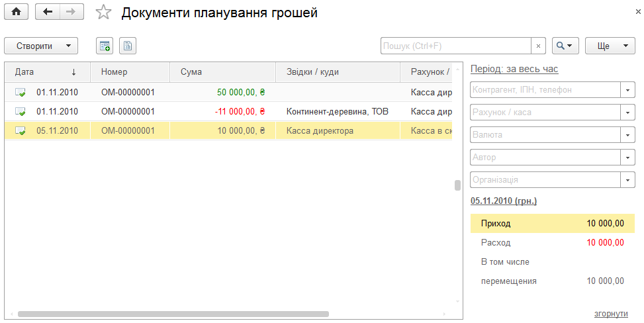This screenshot has height=323, width=644.
Task: Select date cell 05.11.2010 in table
Action: pyautogui.click(x=57, y=130)
